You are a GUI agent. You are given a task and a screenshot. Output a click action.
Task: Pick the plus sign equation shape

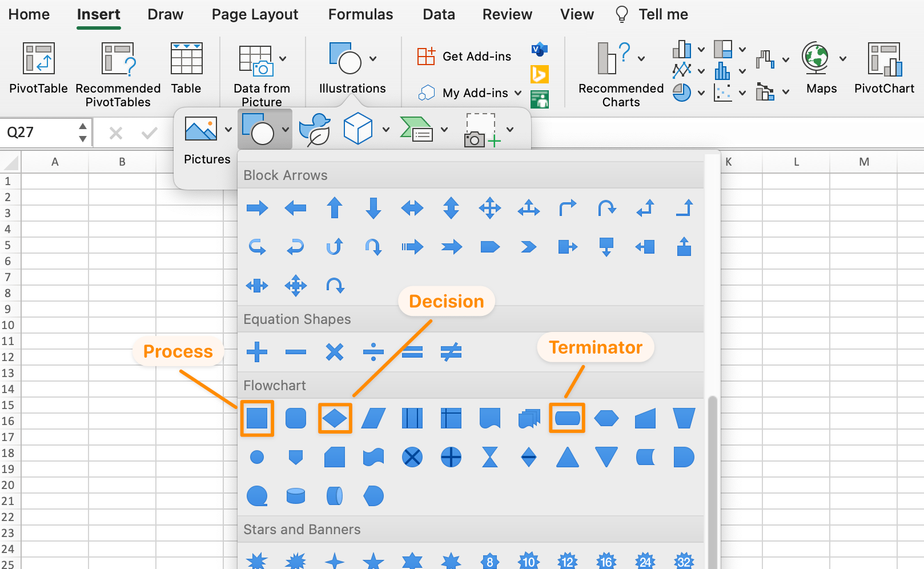[257, 352]
